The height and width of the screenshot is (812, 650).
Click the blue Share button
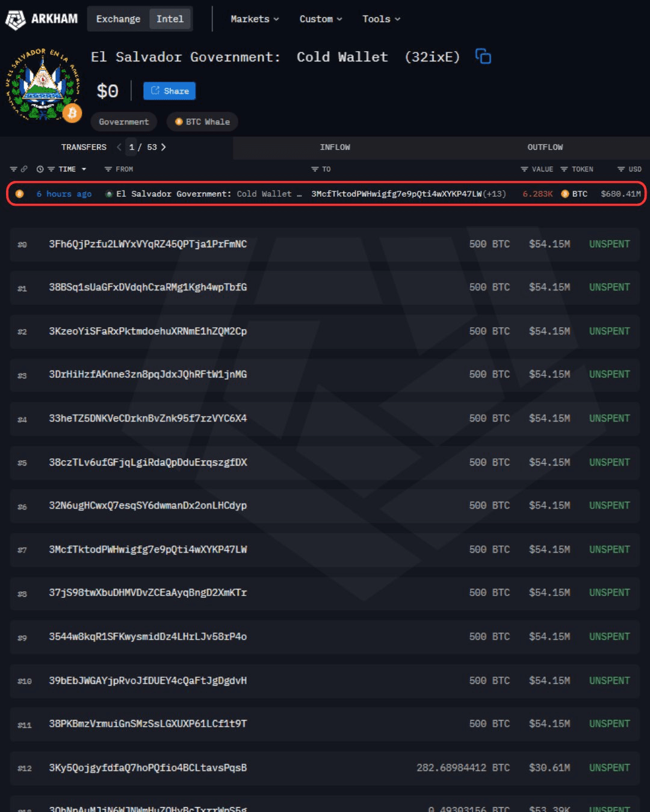[x=169, y=91]
